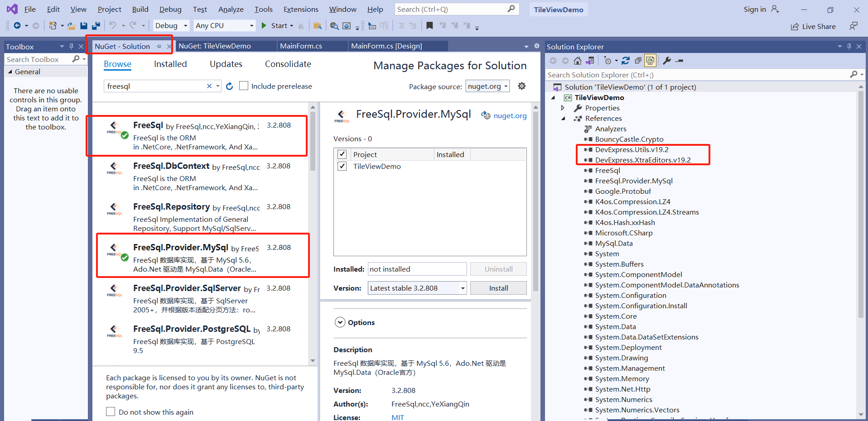Screen dimensions: 868x421
Task: Open the Build menu
Action: point(140,9)
